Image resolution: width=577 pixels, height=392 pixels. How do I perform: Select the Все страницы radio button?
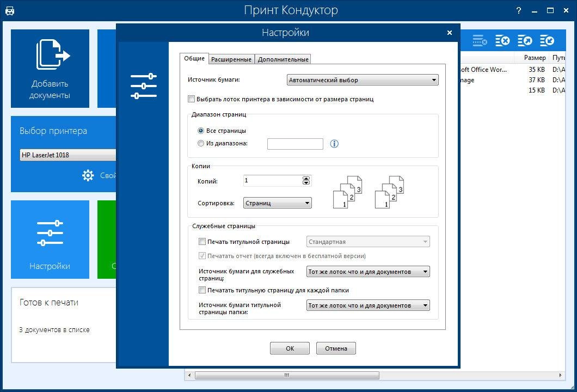point(200,131)
